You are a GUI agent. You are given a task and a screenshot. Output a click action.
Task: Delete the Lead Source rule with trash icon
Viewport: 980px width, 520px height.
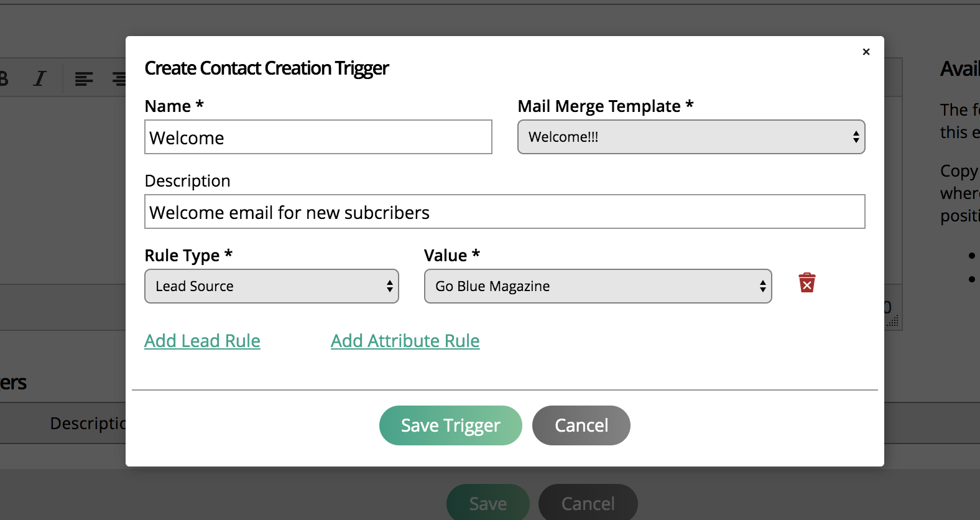click(807, 283)
